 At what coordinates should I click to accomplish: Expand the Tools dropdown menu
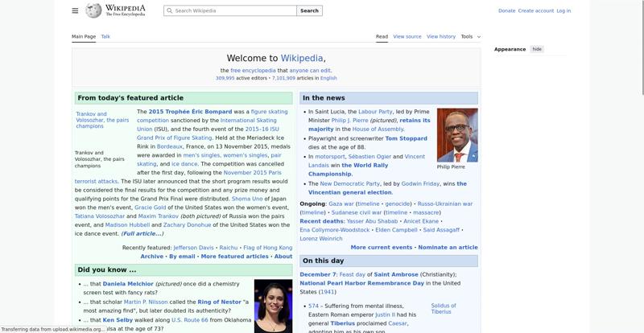pos(470,36)
